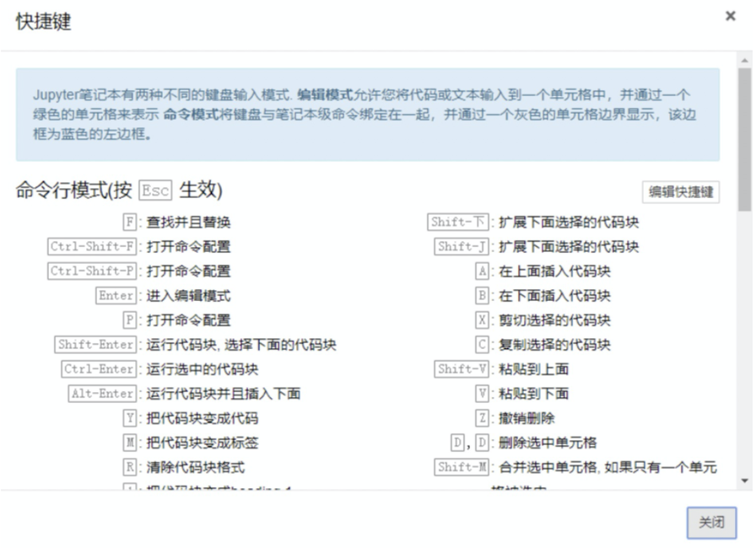Screen dimensions: 756x548
Task: Click the Shift-V key badge for 粘贴到上面
Action: pyautogui.click(x=462, y=369)
